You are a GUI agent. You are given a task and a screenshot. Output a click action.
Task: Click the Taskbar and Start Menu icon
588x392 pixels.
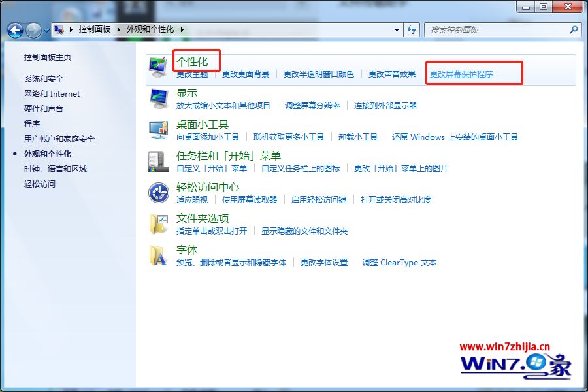(158, 161)
